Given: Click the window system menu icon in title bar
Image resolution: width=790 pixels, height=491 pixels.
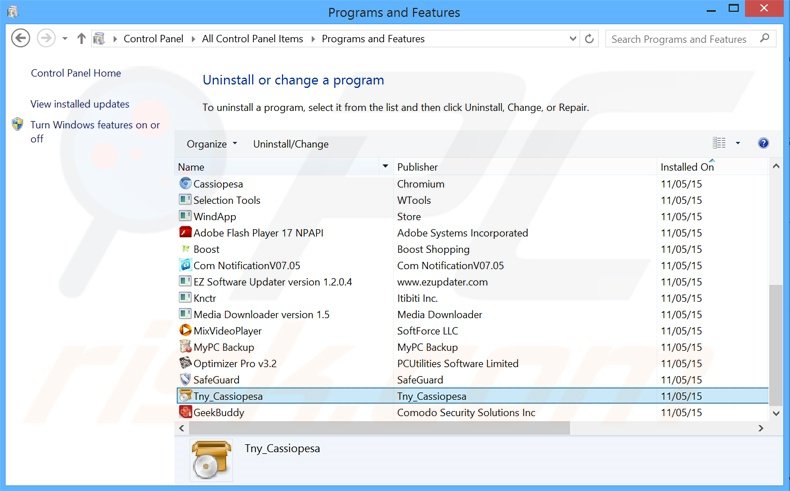Looking at the screenshot, I should pos(12,11).
